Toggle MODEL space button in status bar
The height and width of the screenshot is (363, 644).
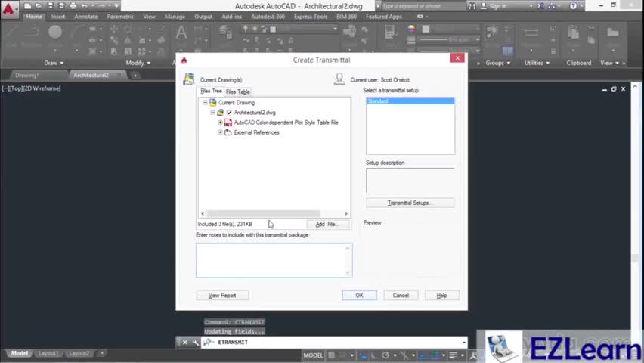[x=313, y=355]
